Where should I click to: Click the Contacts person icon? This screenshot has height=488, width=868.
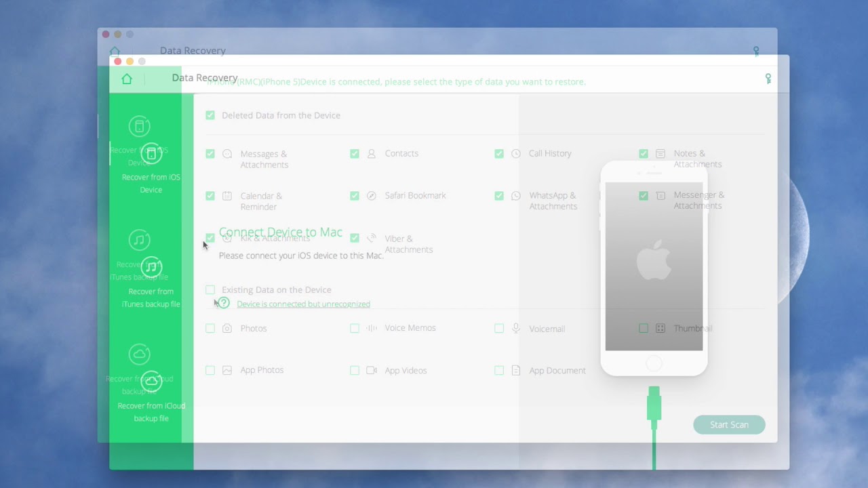(372, 154)
